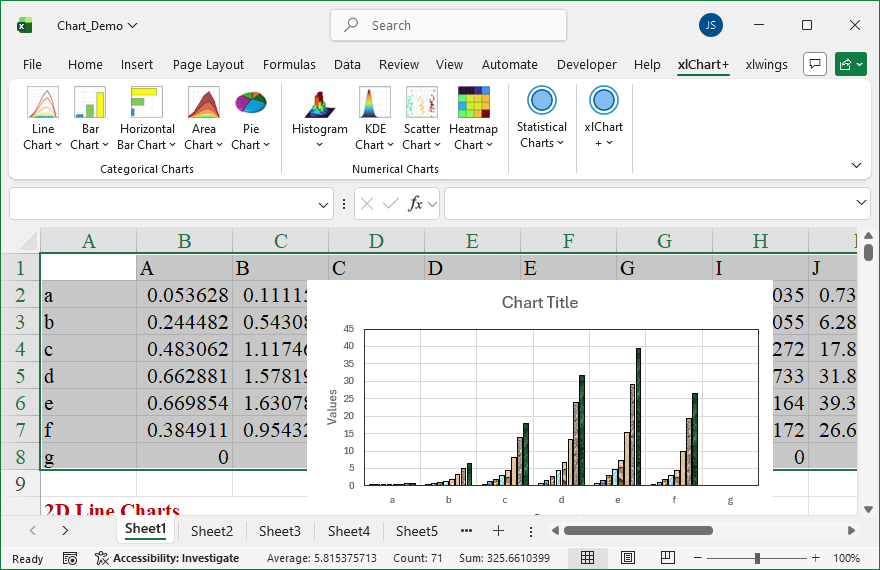This screenshot has height=570, width=880.
Task: Open the Formulas ribbon tab
Action: point(289,64)
